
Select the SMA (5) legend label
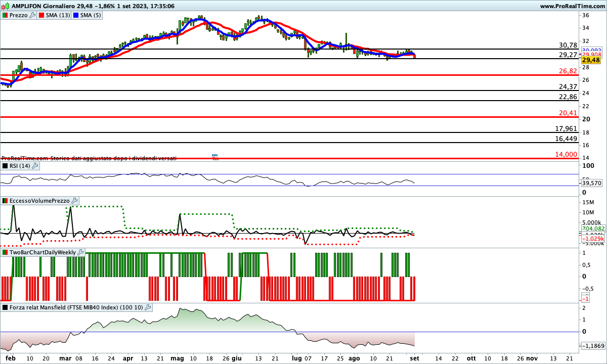click(x=91, y=15)
